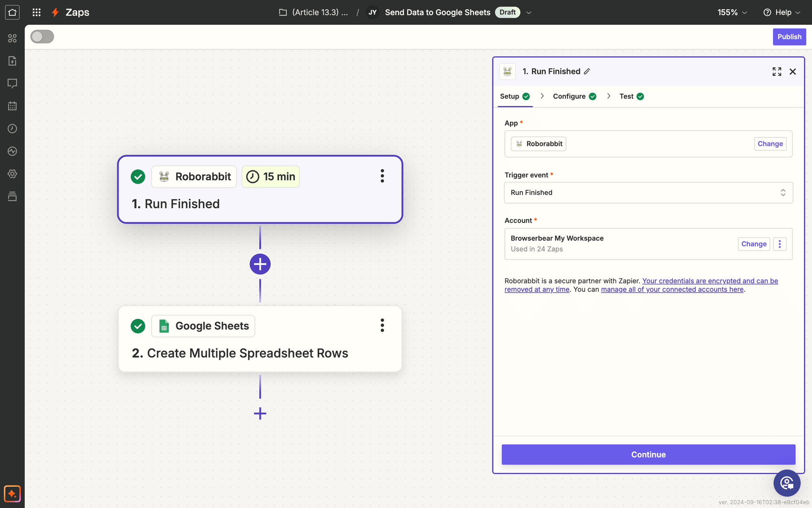Image resolution: width=812 pixels, height=508 pixels.
Task: Add a step between trigger and action
Action: coord(260,264)
